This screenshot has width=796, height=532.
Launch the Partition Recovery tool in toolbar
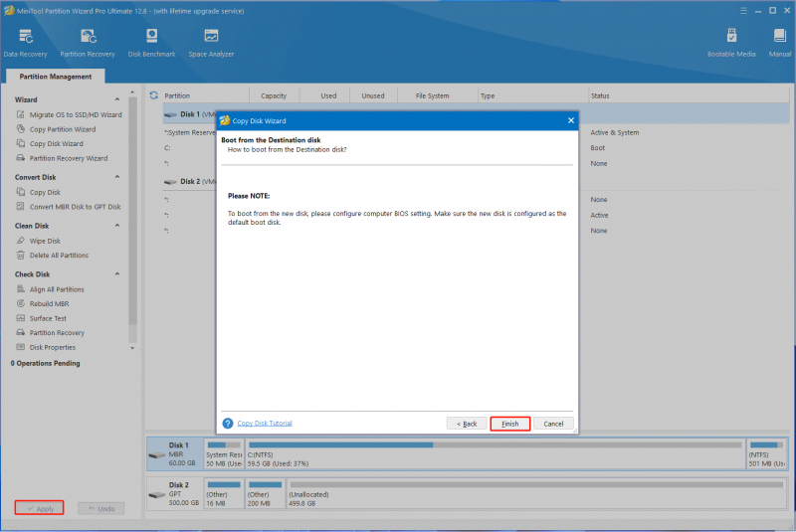pyautogui.click(x=88, y=43)
